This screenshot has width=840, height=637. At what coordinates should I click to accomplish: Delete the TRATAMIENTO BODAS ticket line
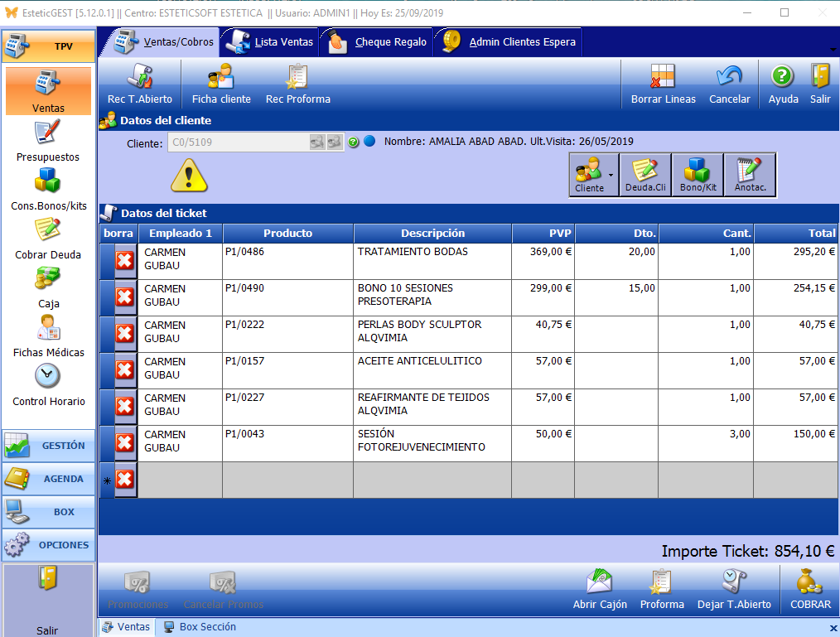pos(124,261)
